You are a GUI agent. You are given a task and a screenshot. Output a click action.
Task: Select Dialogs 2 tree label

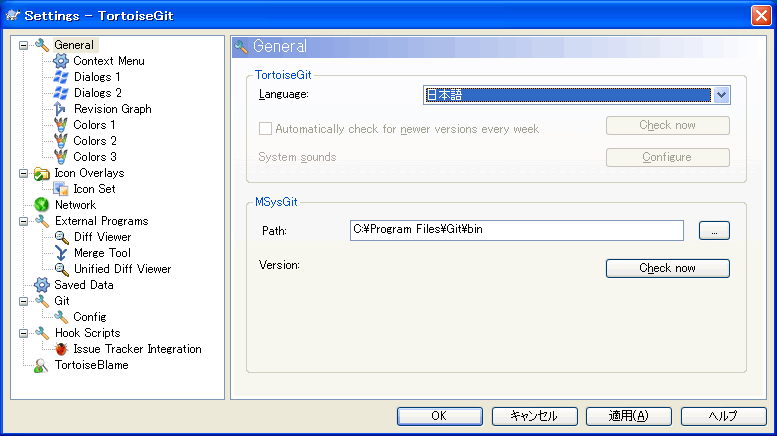pos(98,93)
